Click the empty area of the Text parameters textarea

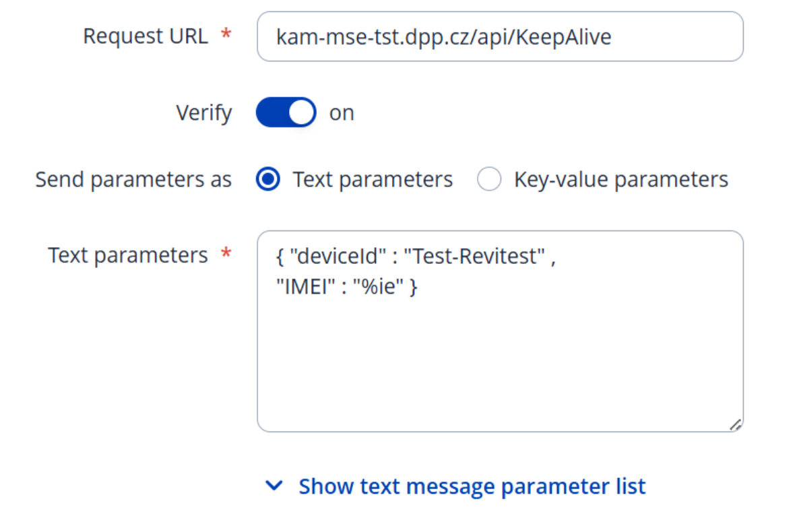499,364
